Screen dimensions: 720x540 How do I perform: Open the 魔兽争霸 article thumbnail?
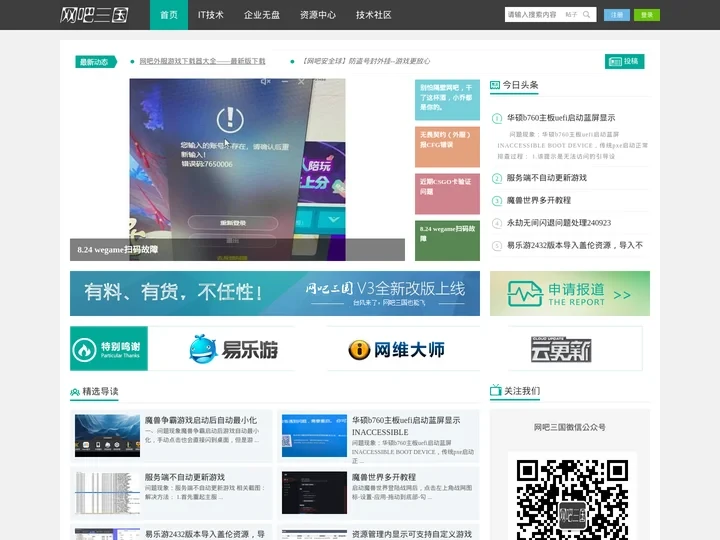[107, 436]
